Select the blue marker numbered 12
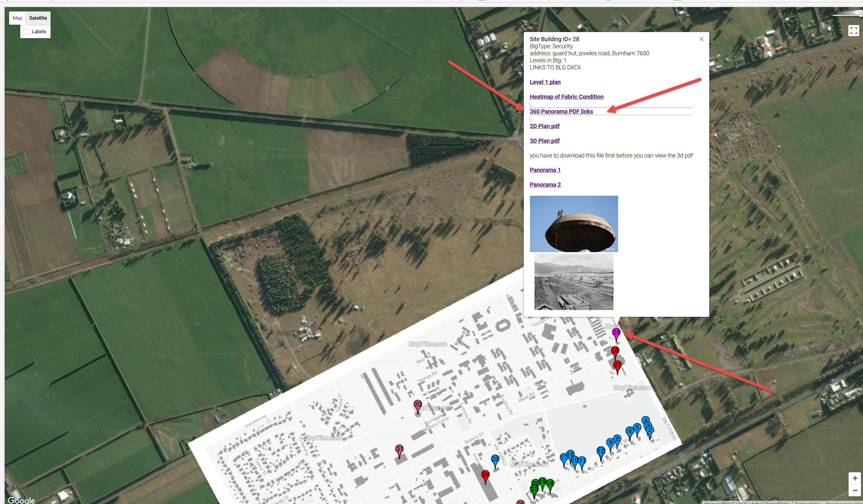 click(x=601, y=451)
